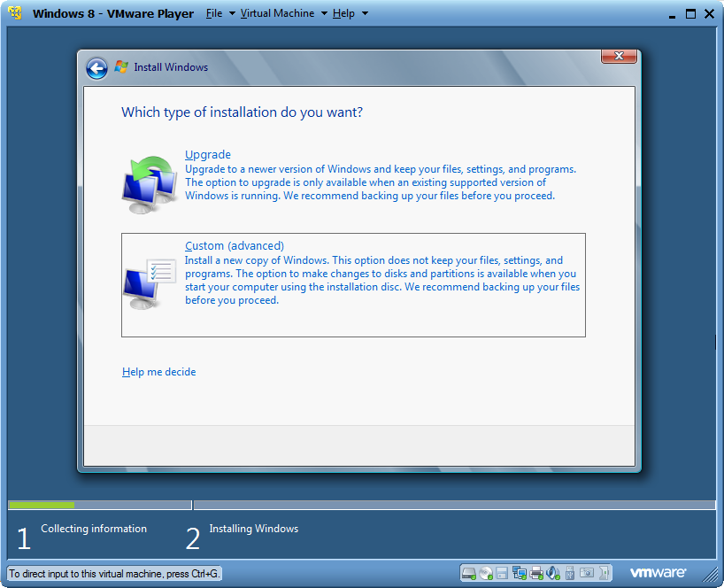Click the CD/DVD drive status icon
Screen dimensions: 724x588
click(x=486, y=573)
